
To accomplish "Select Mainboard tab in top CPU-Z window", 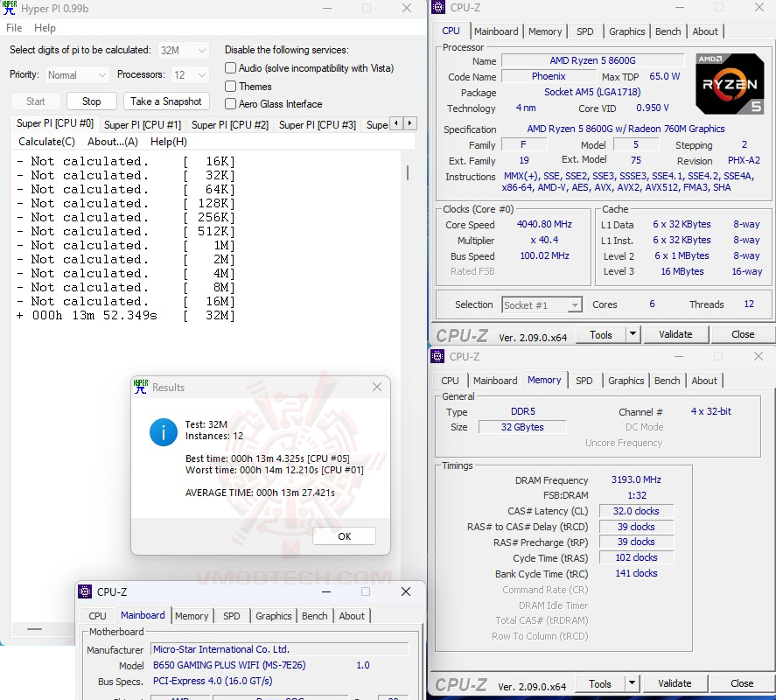I will coord(496,31).
